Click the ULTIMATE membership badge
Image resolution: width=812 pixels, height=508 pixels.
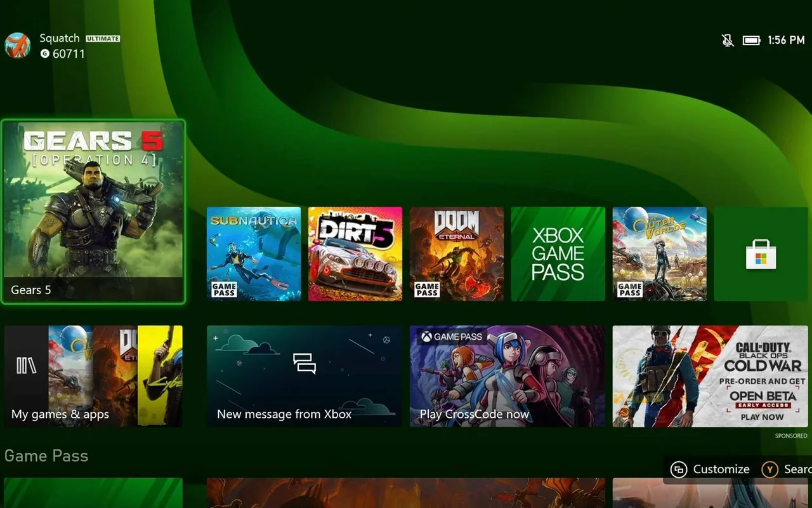tap(103, 39)
